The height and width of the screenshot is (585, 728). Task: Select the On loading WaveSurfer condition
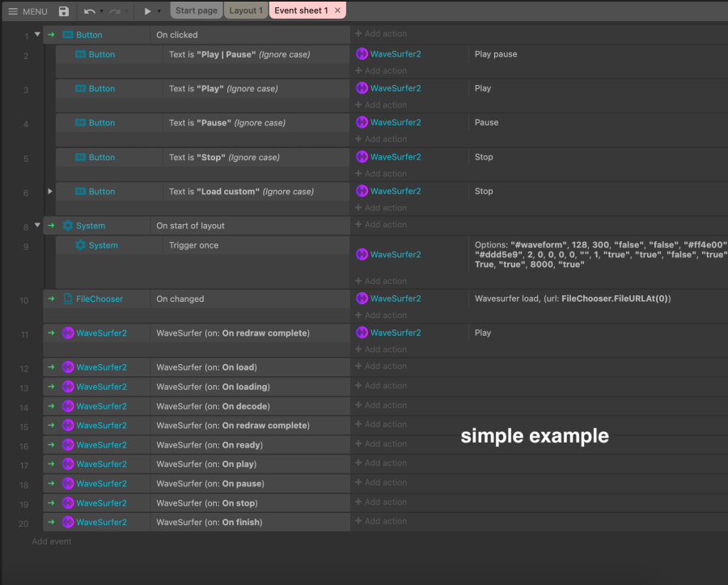(213, 386)
